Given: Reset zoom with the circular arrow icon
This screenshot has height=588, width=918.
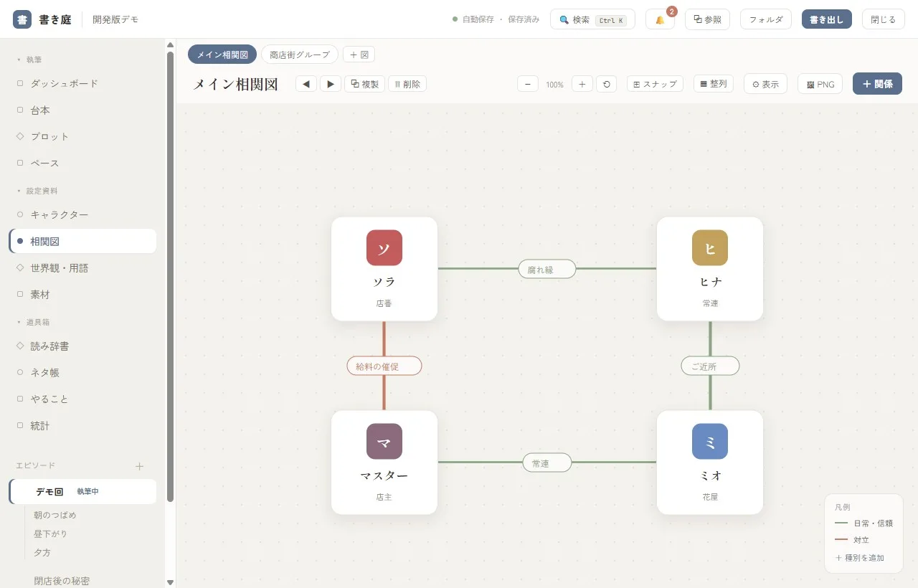Looking at the screenshot, I should click(x=607, y=84).
